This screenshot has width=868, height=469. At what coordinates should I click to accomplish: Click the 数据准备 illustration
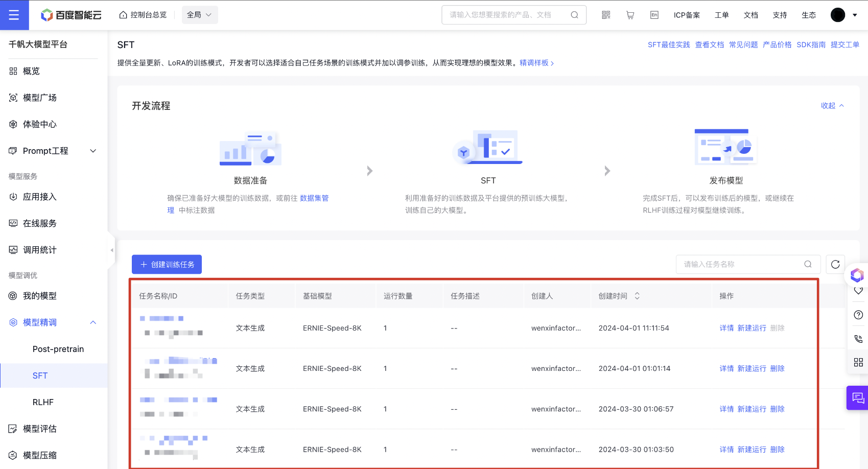(250, 148)
